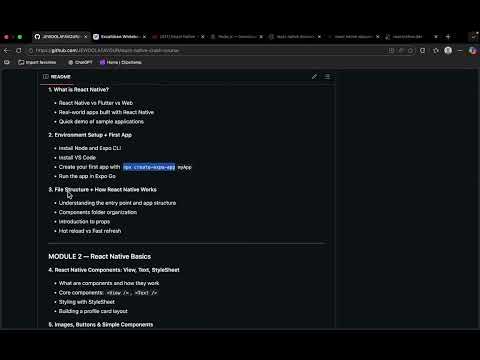Click the 'Install VS Code' bullet
Screen dimensions: 480x360
point(77,158)
